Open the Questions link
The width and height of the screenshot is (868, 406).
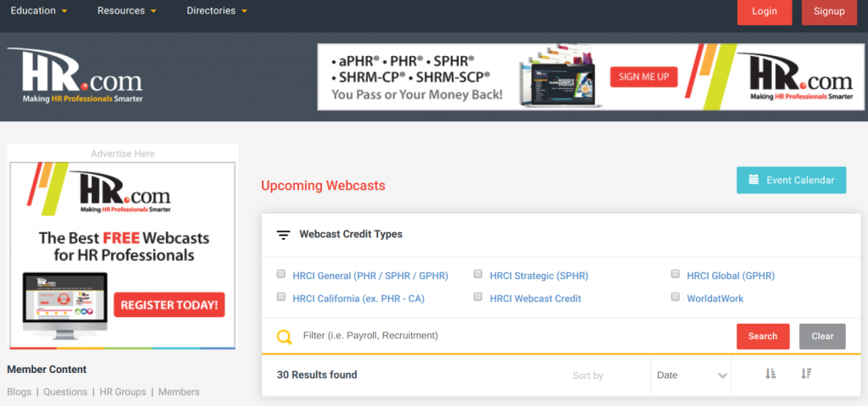(x=65, y=392)
